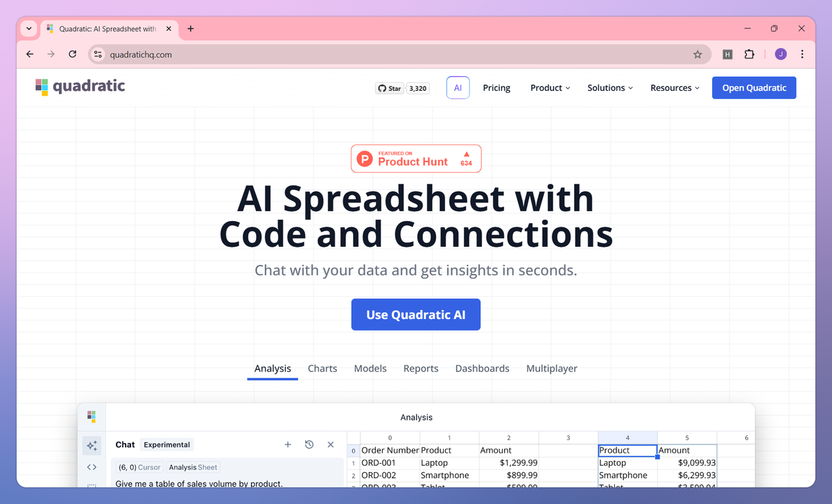832x504 pixels.
Task: Open chat history clock icon
Action: (309, 444)
